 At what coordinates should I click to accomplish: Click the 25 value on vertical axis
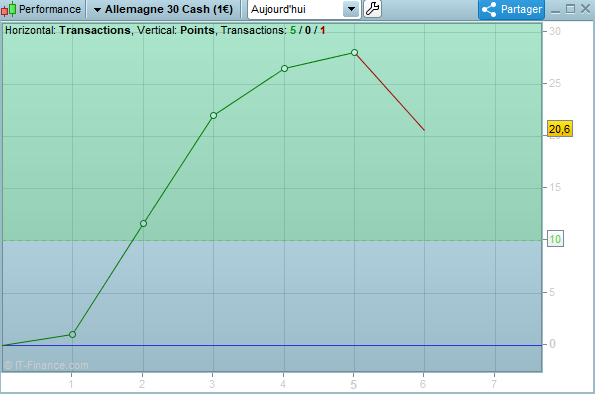pos(555,84)
